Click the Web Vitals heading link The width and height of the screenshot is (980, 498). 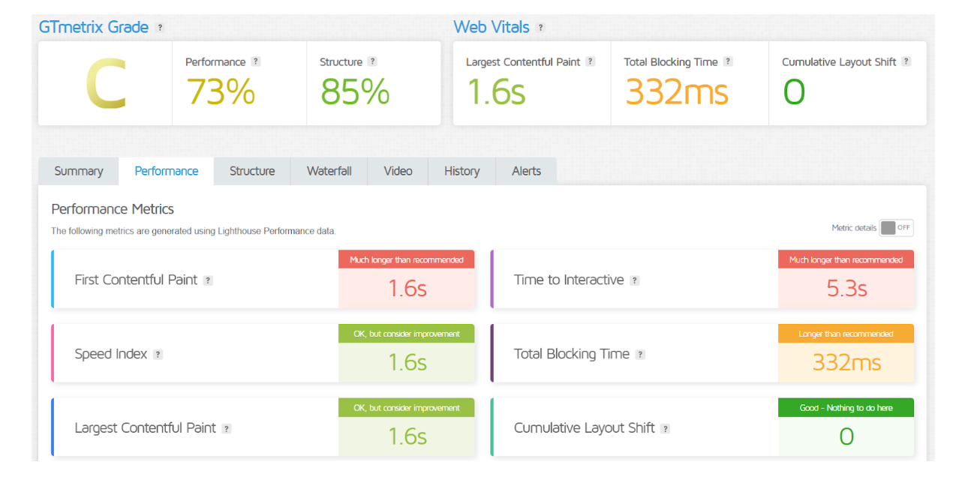492,27
